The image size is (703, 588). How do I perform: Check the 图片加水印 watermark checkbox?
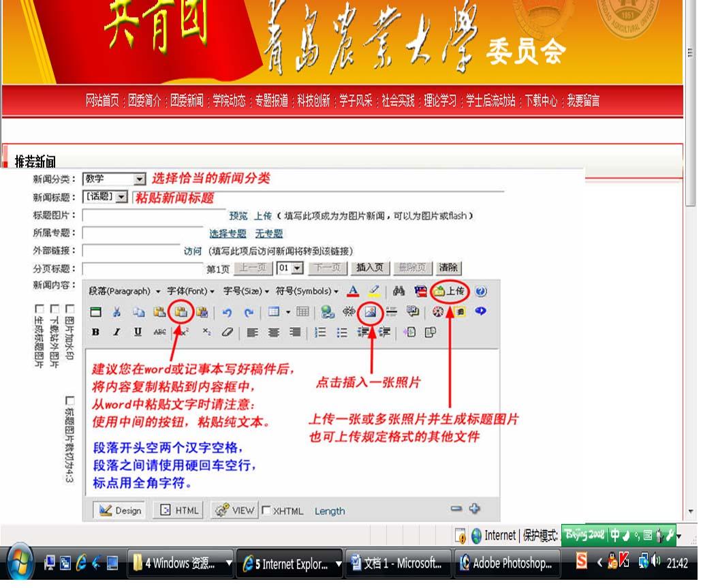pyautogui.click(x=69, y=309)
